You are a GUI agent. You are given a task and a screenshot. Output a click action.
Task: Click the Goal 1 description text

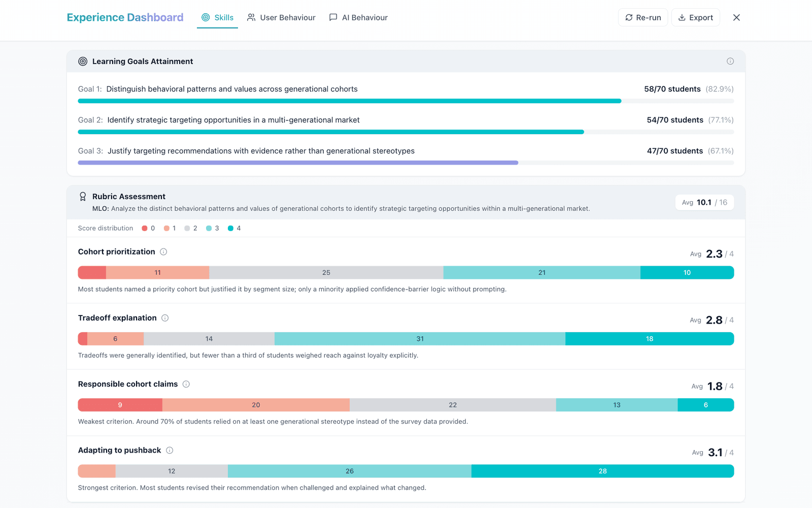pyautogui.click(x=232, y=89)
